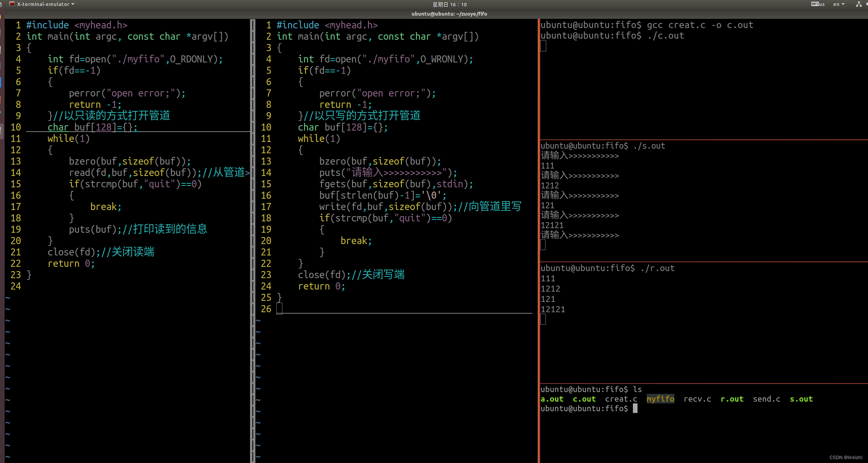Click the red terminal icon in top bar
This screenshot has height=463, width=868.
pos(12,4)
